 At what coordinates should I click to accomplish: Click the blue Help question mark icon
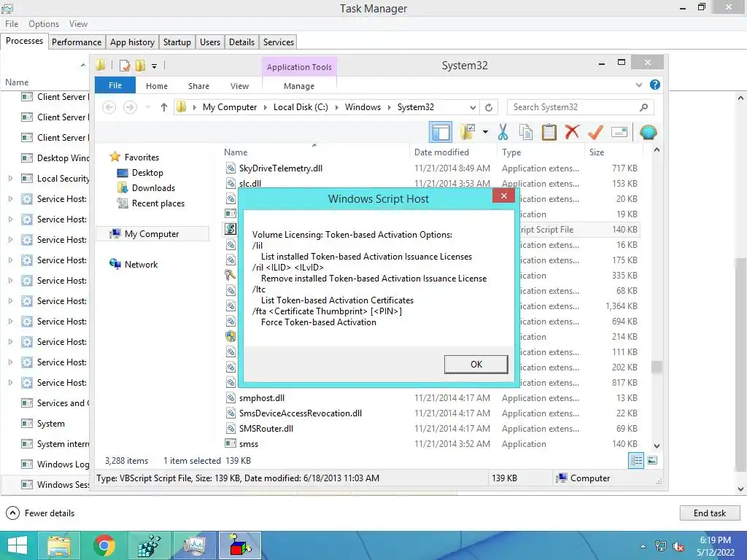655,85
